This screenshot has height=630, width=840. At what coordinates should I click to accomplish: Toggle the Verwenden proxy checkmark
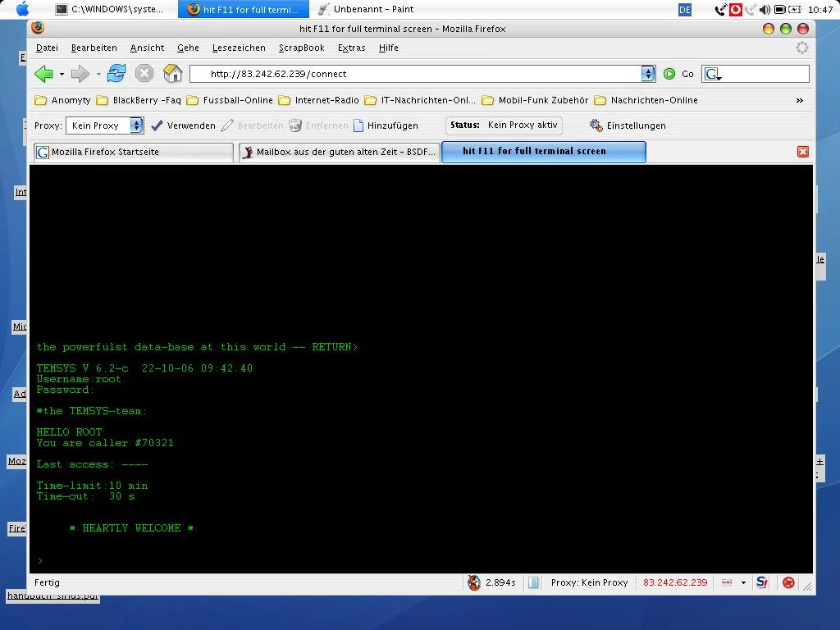(157, 126)
